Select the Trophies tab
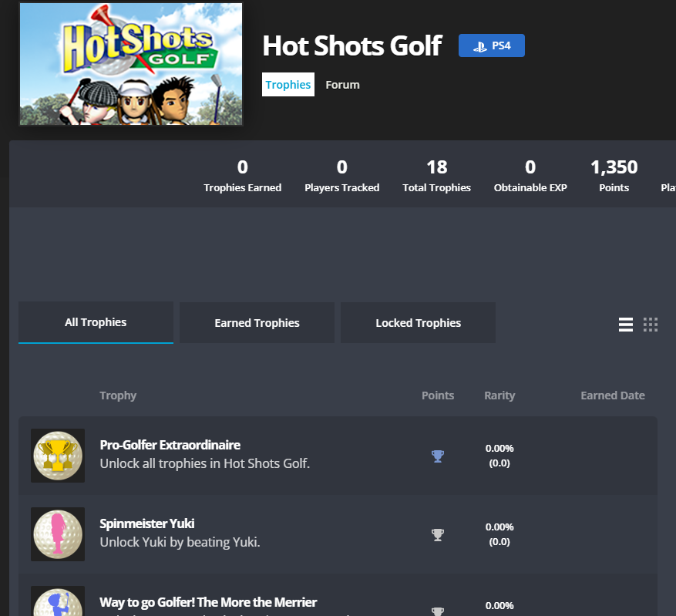Screen dimensions: 676x616 (x=288, y=85)
